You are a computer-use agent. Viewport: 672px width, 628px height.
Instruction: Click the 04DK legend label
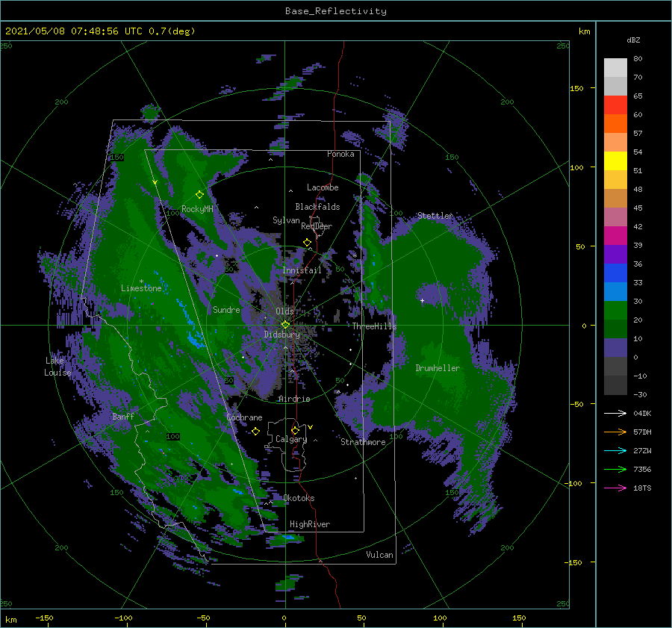pyautogui.click(x=642, y=413)
